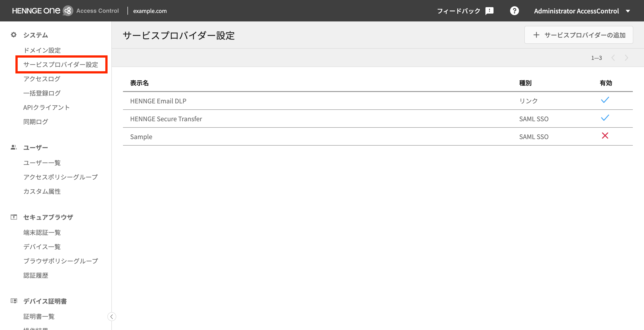Click the システム section heading
The image size is (644, 330).
(x=36, y=35)
